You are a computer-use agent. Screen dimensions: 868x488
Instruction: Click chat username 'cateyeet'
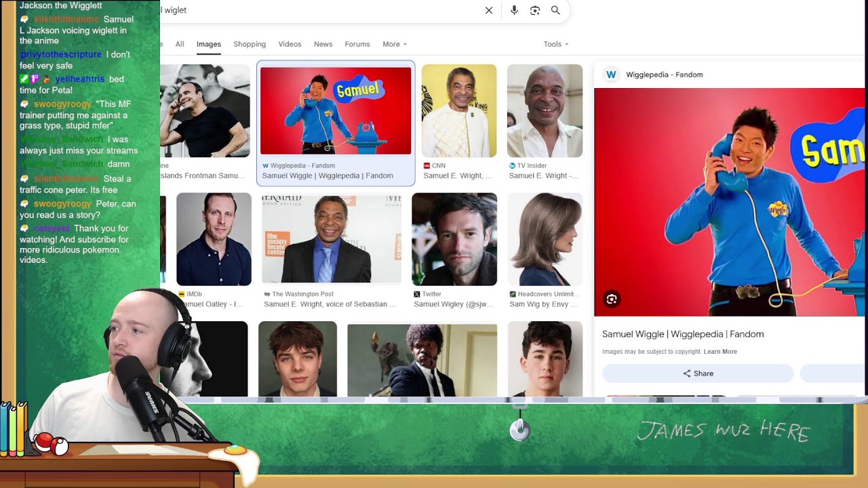coord(52,228)
